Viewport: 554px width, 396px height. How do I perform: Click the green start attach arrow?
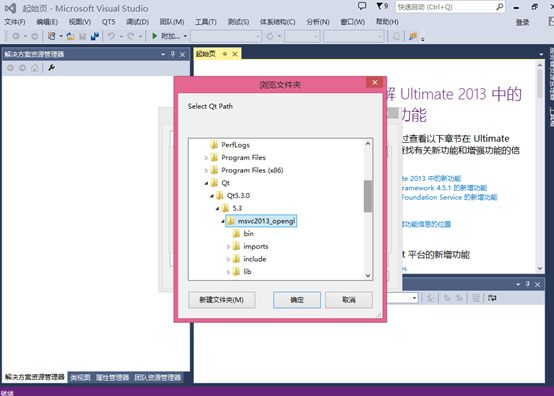154,36
